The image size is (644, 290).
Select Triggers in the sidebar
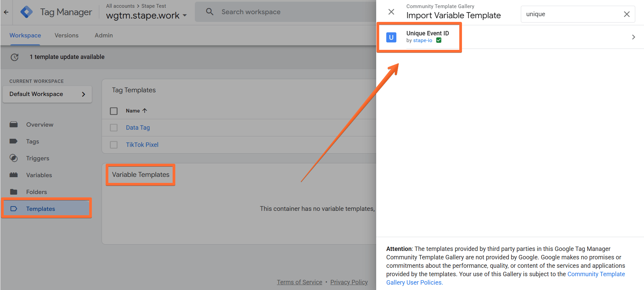[38, 158]
